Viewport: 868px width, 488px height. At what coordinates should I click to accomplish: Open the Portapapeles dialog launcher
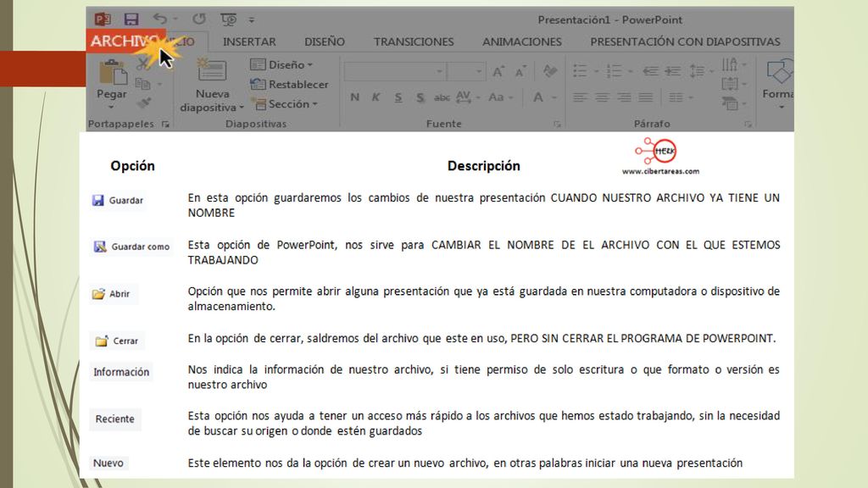(x=165, y=125)
